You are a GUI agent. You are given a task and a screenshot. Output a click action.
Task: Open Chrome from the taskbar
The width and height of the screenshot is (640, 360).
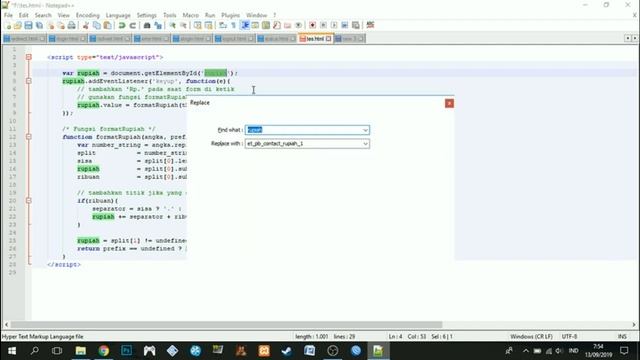tap(104, 351)
